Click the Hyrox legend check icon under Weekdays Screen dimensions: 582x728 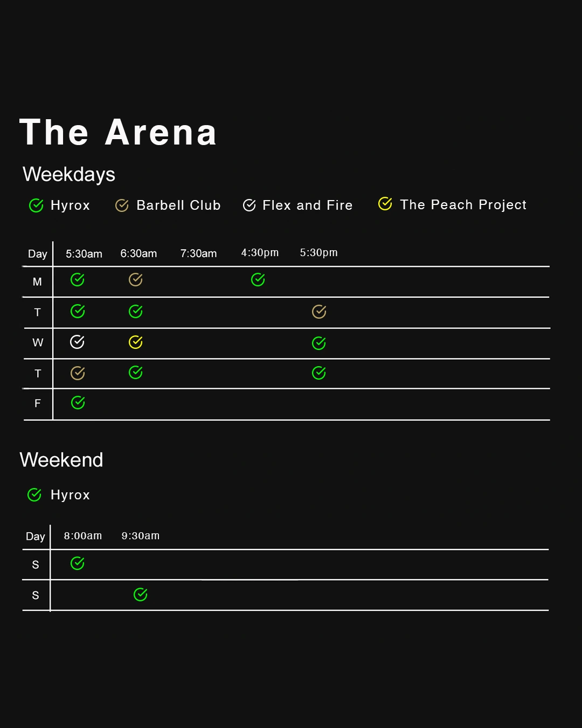36,205
